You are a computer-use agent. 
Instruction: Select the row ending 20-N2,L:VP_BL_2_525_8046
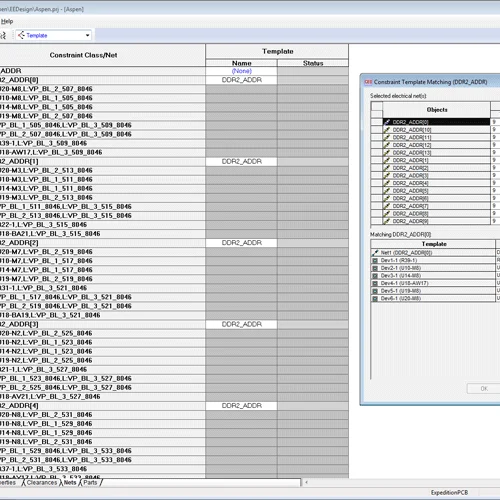(x=102, y=333)
